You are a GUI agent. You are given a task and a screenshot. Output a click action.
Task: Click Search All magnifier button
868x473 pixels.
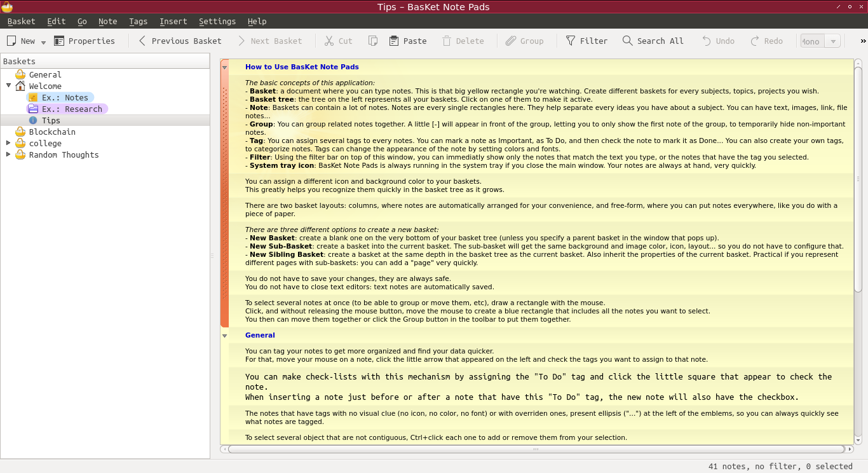coord(653,41)
